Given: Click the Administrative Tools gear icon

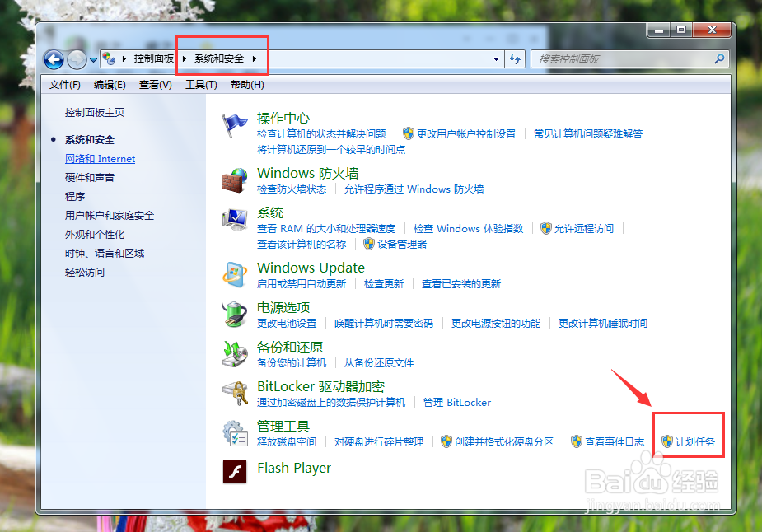Looking at the screenshot, I should [x=235, y=433].
